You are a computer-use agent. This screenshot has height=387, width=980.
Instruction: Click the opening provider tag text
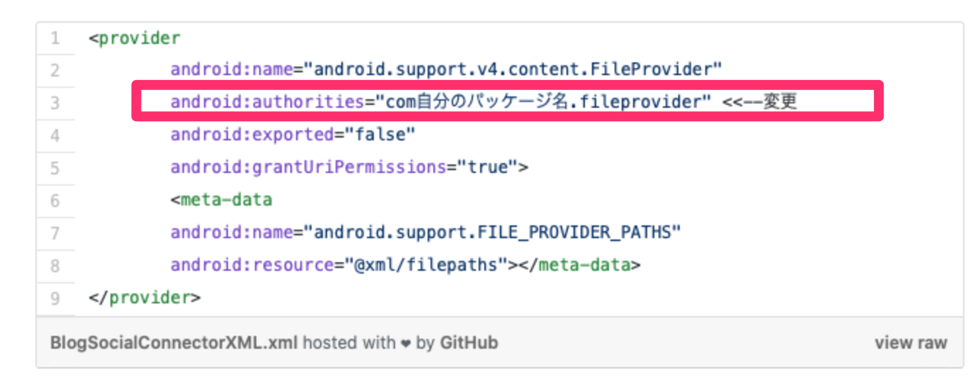135,38
